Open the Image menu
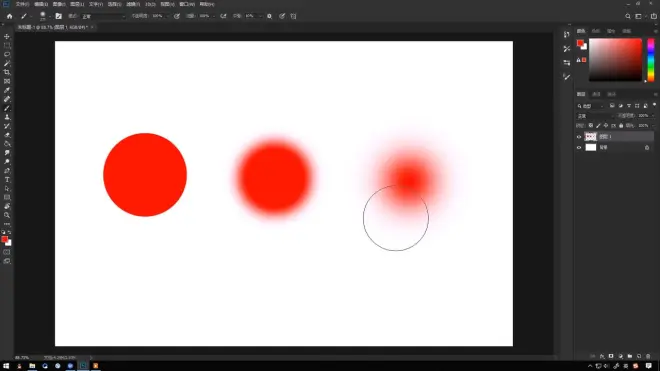This screenshot has height=371, width=660. 59,4
